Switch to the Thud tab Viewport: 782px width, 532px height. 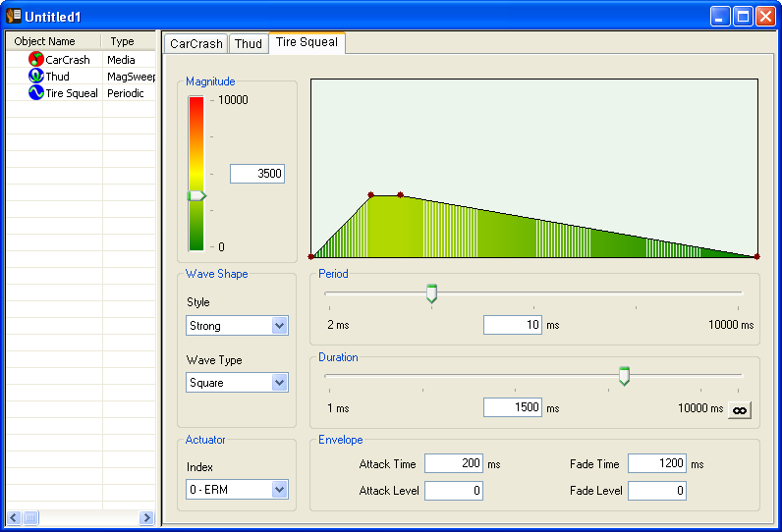tap(249, 44)
